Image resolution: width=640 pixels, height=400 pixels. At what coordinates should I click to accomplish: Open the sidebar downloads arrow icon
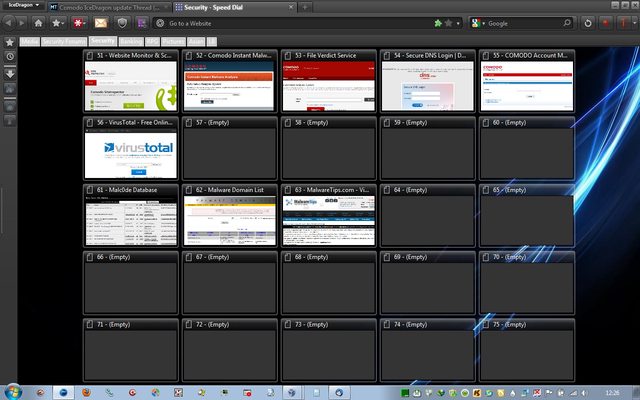click(10, 73)
